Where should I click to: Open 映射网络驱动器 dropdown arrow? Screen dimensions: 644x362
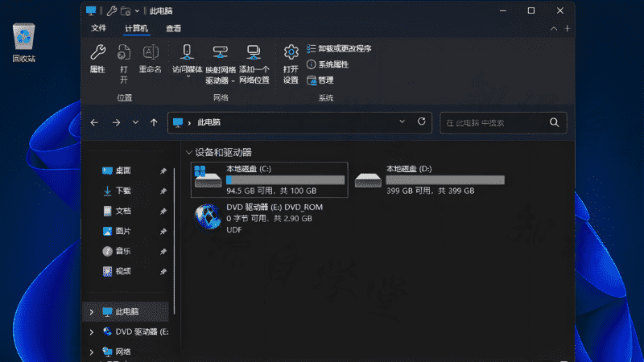pyautogui.click(x=233, y=81)
